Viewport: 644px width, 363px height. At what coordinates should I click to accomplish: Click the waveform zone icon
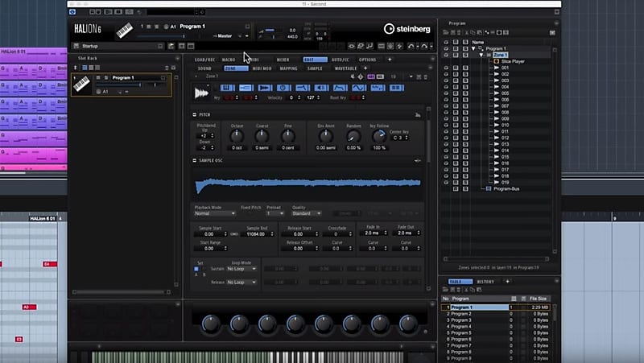coord(202,93)
